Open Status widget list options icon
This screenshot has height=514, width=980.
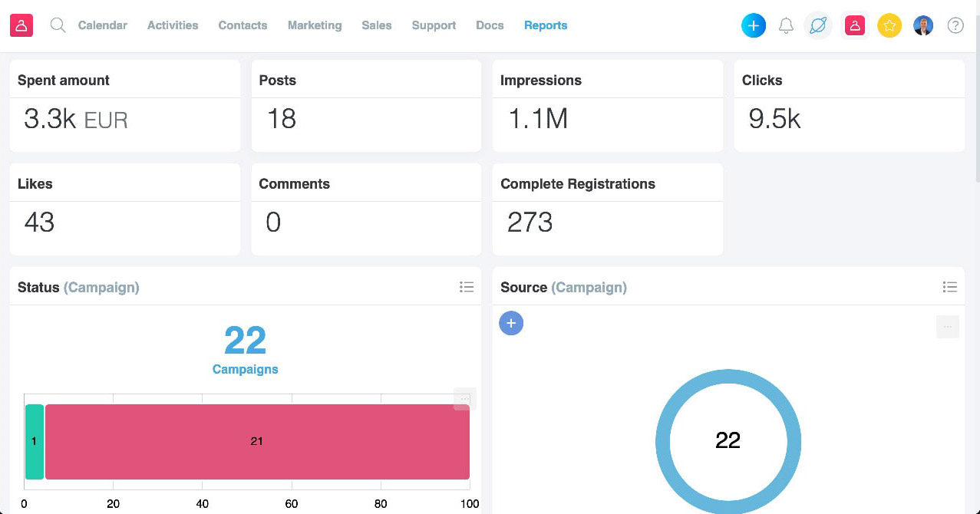466,287
